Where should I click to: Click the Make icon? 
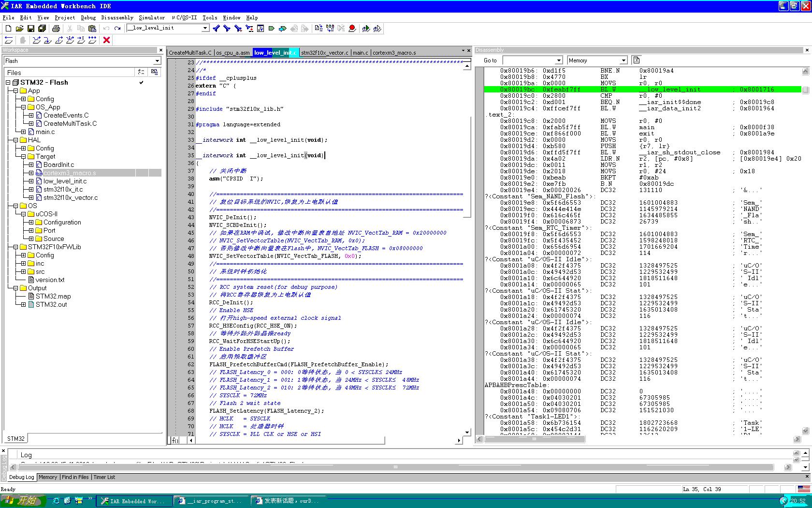pyautogui.click(x=330, y=29)
